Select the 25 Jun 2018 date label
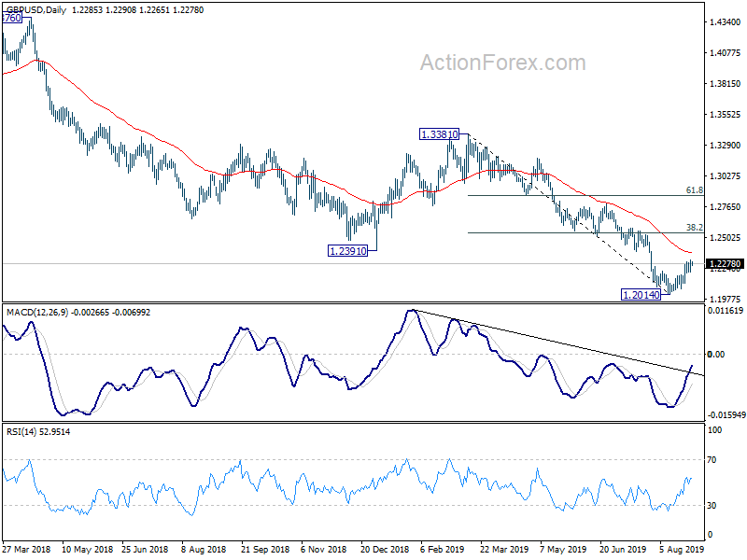Image resolution: width=747 pixels, height=560 pixels. point(145,550)
